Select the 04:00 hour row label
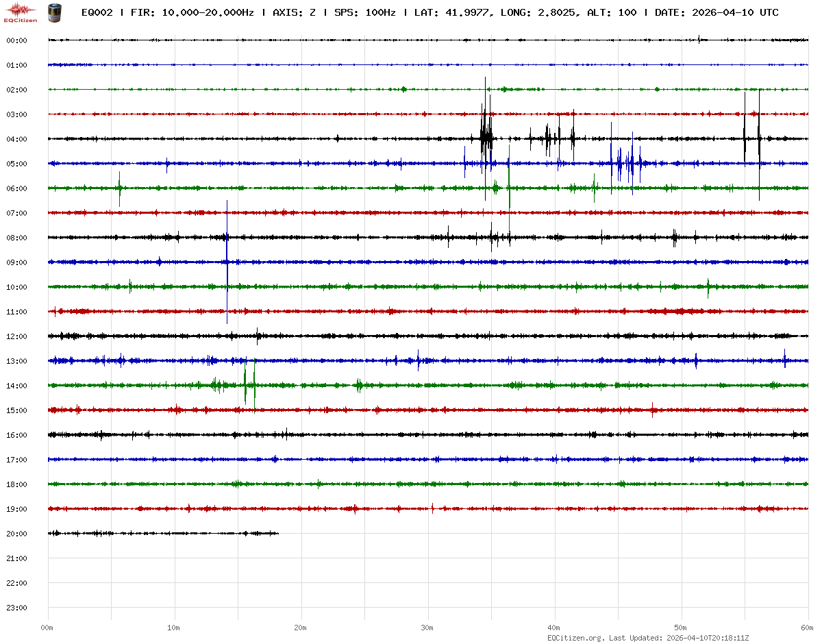This screenshot has width=822, height=644. point(16,139)
